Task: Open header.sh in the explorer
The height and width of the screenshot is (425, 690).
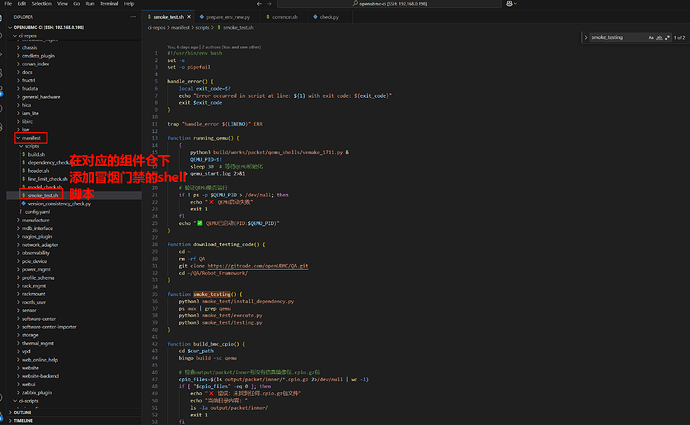Action: 38,171
